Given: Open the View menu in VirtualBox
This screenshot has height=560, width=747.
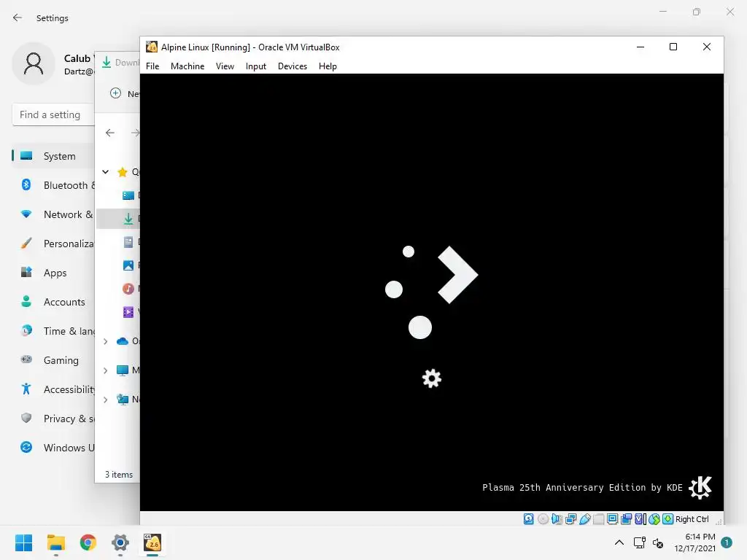Looking at the screenshot, I should [x=225, y=66].
